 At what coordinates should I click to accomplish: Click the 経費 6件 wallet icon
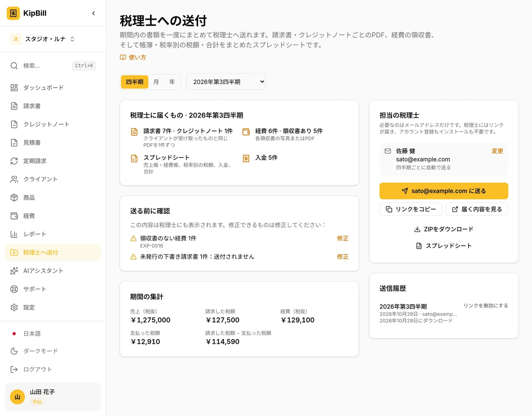click(246, 132)
